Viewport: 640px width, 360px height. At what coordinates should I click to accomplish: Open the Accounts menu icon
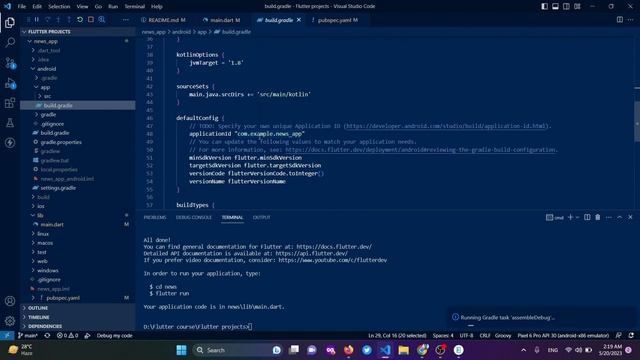[x=10, y=301]
